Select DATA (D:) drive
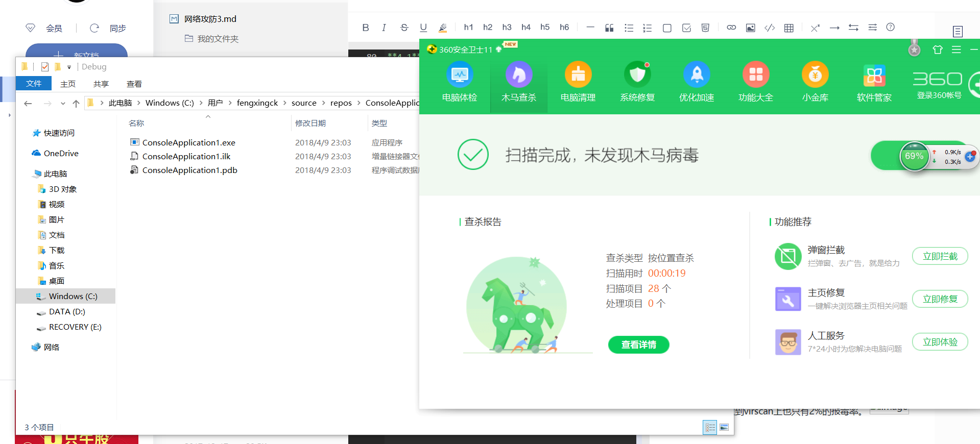 67,312
